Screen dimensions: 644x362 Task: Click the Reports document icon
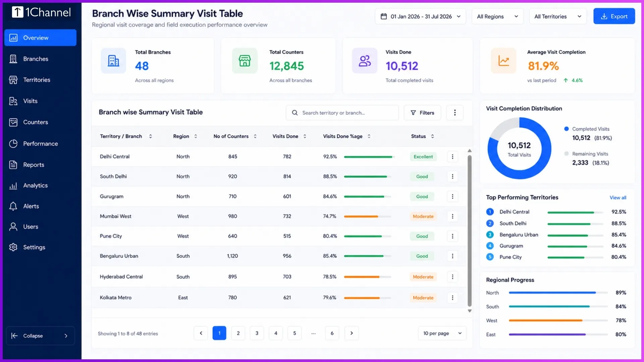click(x=13, y=165)
